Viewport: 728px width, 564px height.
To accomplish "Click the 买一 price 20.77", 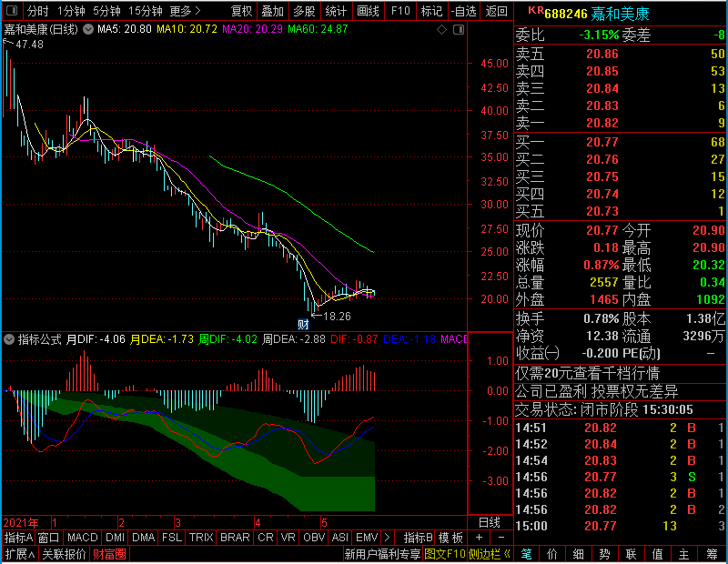I will (x=602, y=142).
